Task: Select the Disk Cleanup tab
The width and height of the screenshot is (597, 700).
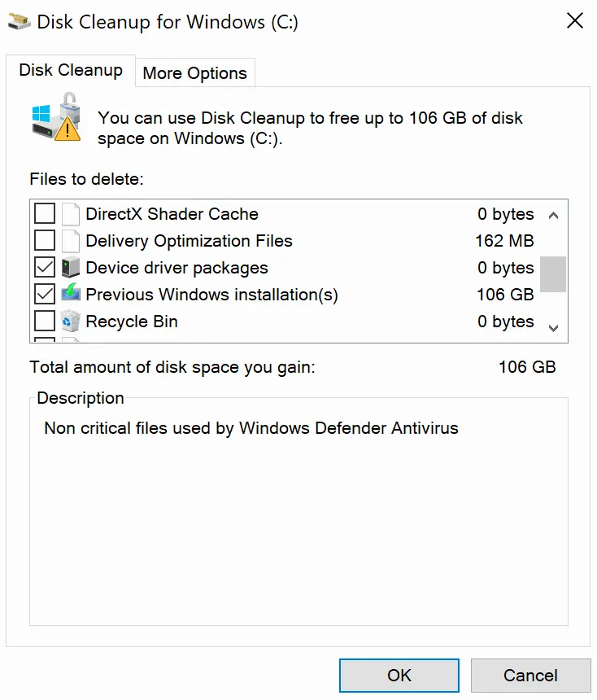Action: [x=71, y=70]
